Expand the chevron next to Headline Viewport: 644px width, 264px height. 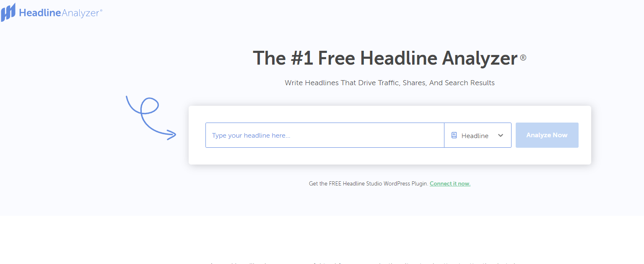pos(500,135)
